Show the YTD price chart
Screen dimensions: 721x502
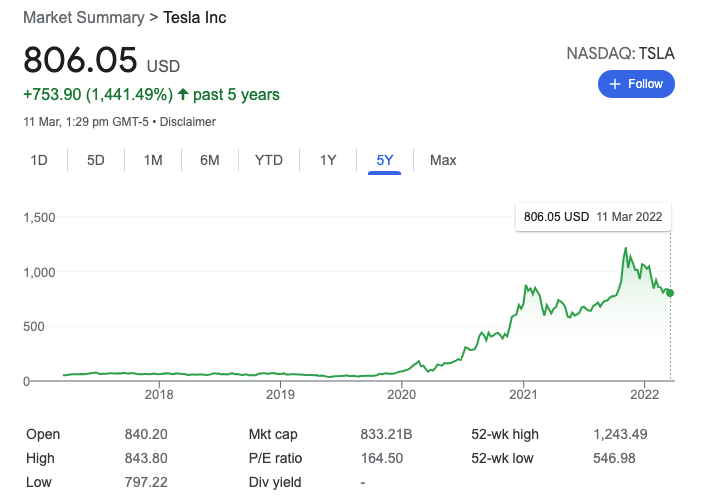click(268, 160)
